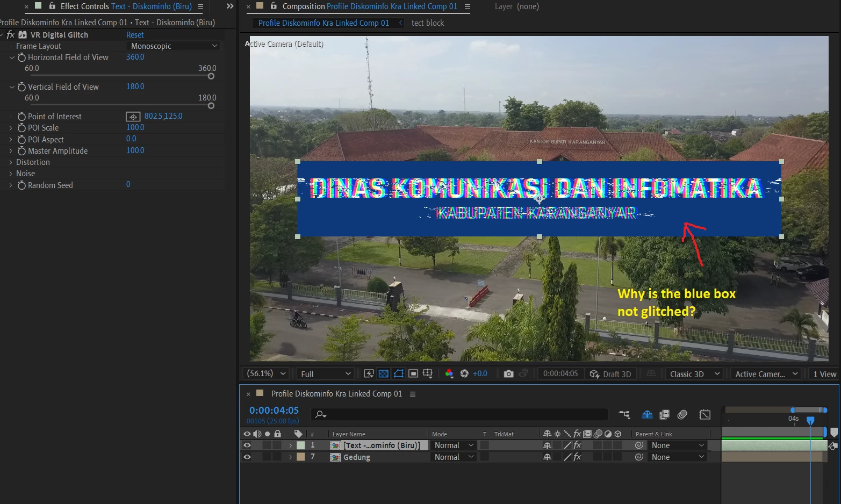841x504 pixels.
Task: Select the Profile Diskominfo Kra Linked Comp 01 breadcrumb
Action: (324, 23)
